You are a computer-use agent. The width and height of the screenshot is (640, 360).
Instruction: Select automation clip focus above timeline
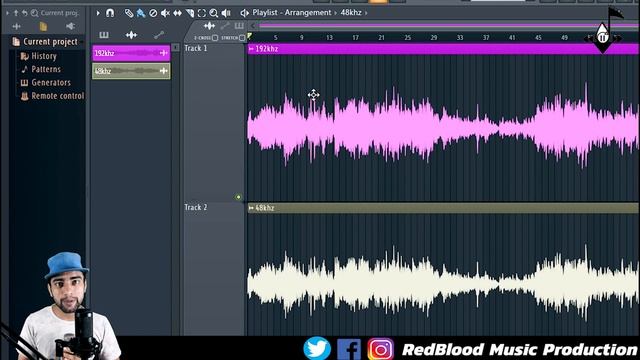225,26
